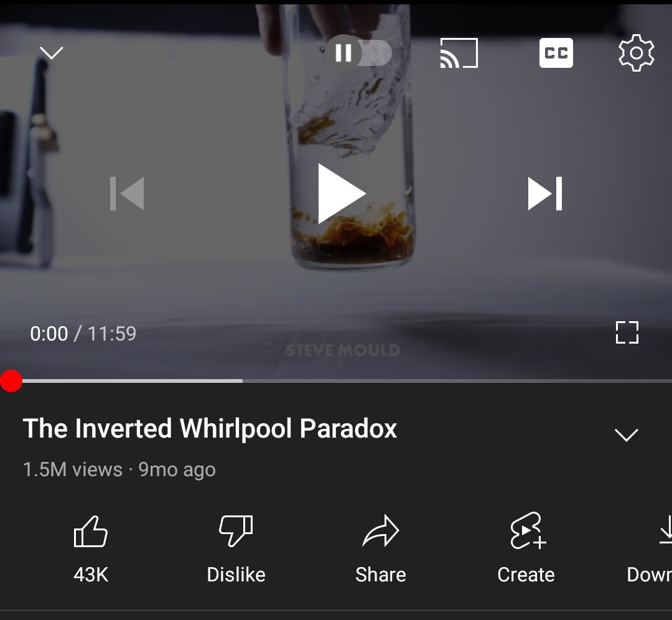Download the video
The height and width of the screenshot is (620, 672).
[x=650, y=550]
